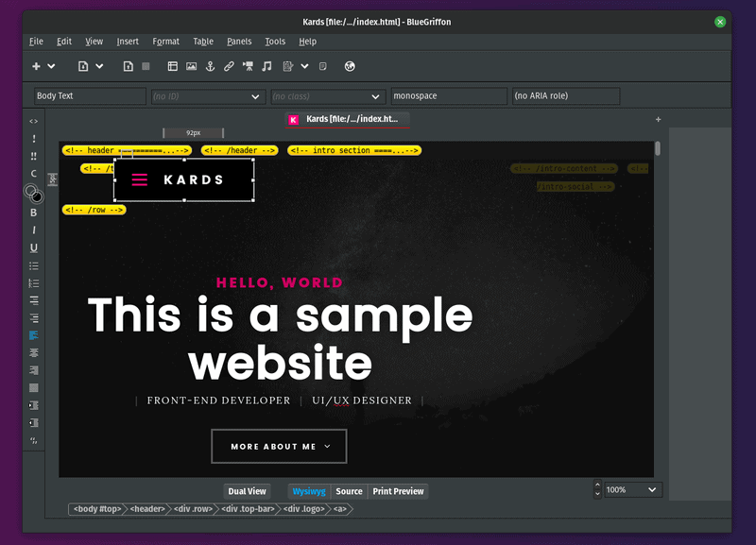Click the <div .logo> breadcrumb element
Screen dimensions: 756x545
click(303, 509)
